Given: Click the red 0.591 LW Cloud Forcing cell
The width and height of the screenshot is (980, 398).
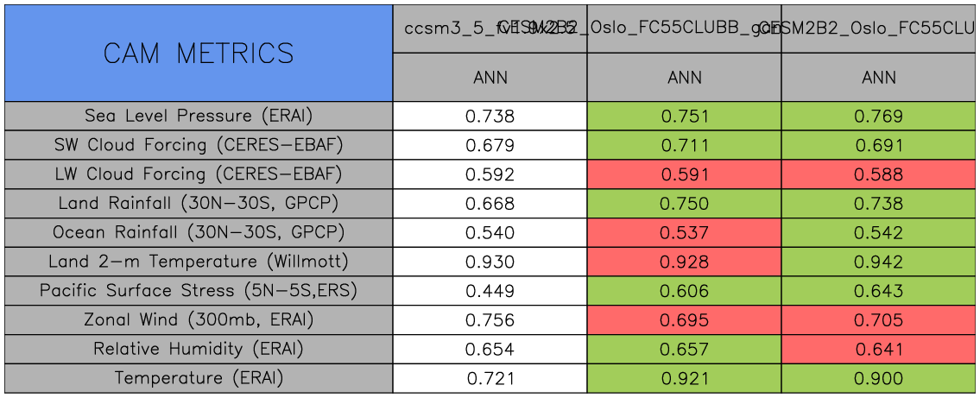Looking at the screenshot, I should coord(684,174).
